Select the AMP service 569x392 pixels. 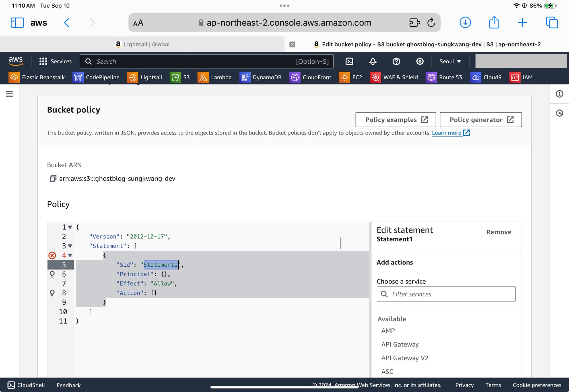(x=388, y=331)
